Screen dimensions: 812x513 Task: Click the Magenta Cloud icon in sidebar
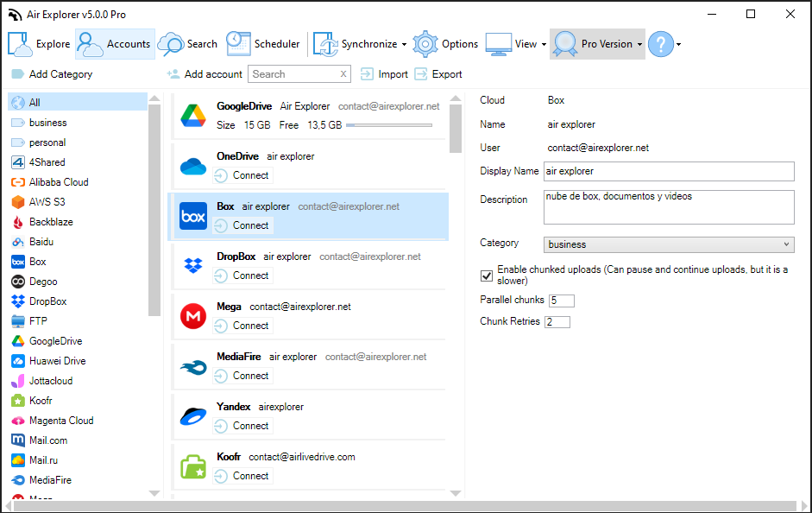point(18,421)
